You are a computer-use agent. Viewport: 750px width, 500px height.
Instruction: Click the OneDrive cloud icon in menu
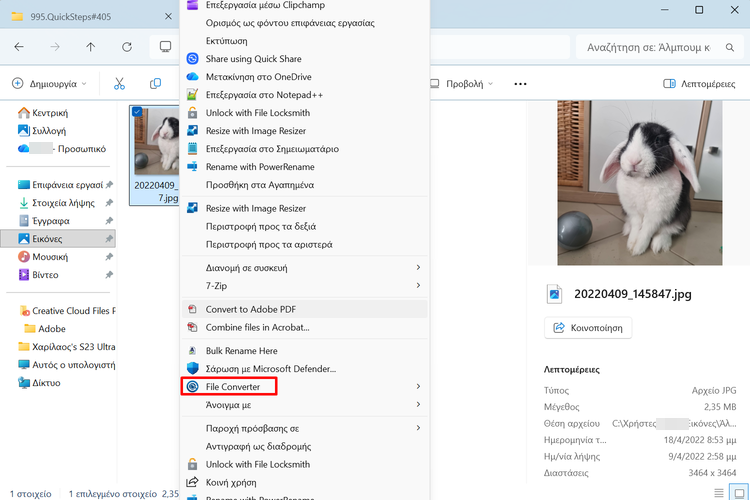click(x=193, y=77)
